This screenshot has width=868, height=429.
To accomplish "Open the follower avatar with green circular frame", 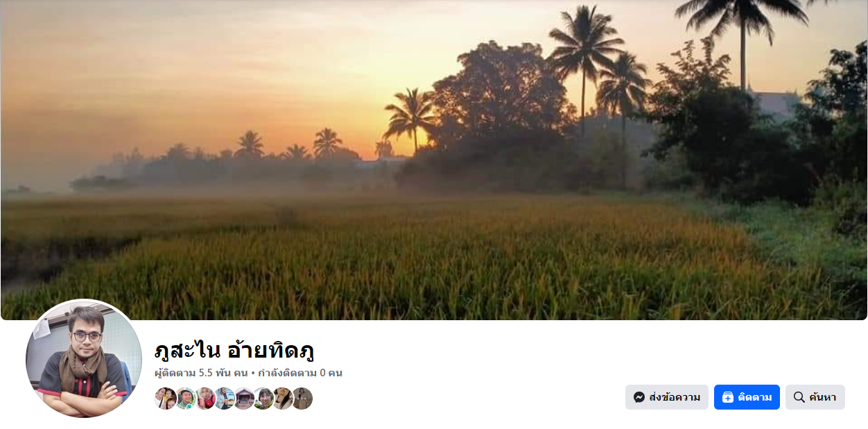I will pos(185,399).
